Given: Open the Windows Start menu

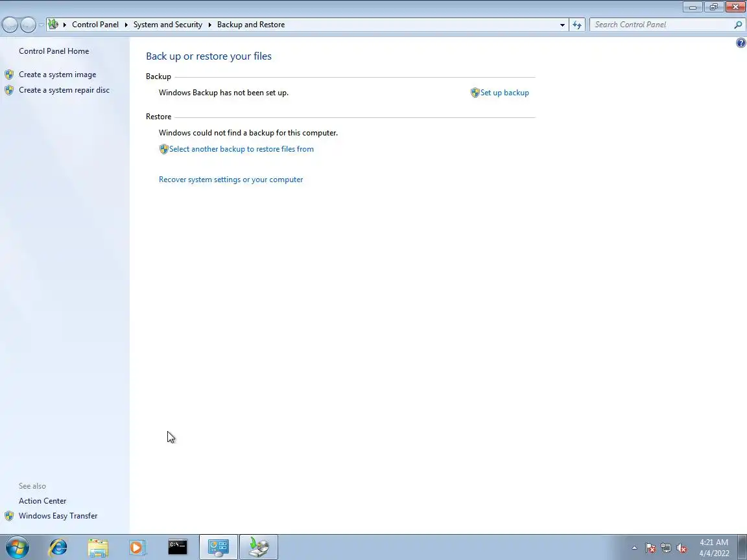Looking at the screenshot, I should 17,547.
